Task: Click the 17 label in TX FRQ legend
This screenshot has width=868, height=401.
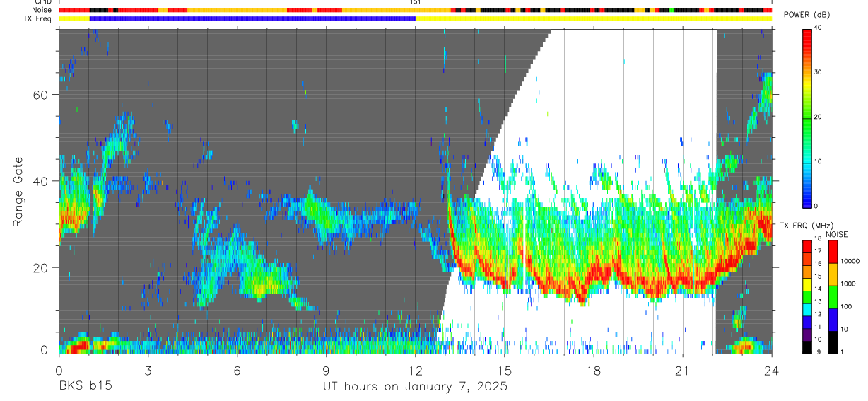Action: pyautogui.click(x=818, y=250)
